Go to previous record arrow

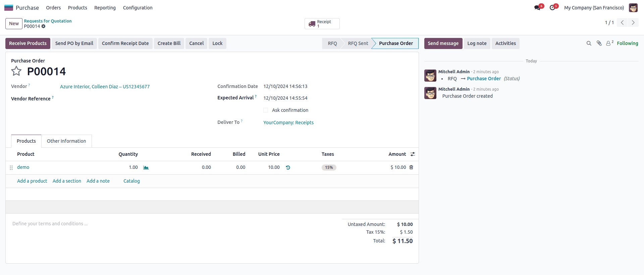coord(622,22)
